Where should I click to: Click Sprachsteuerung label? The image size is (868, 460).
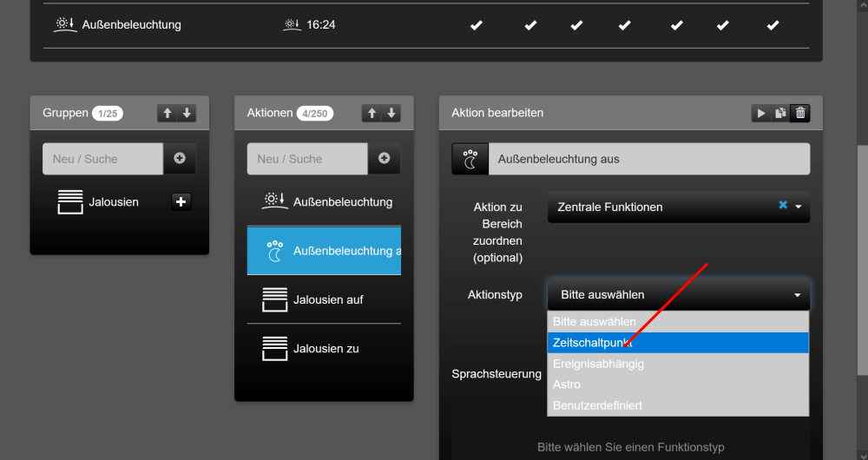(496, 374)
